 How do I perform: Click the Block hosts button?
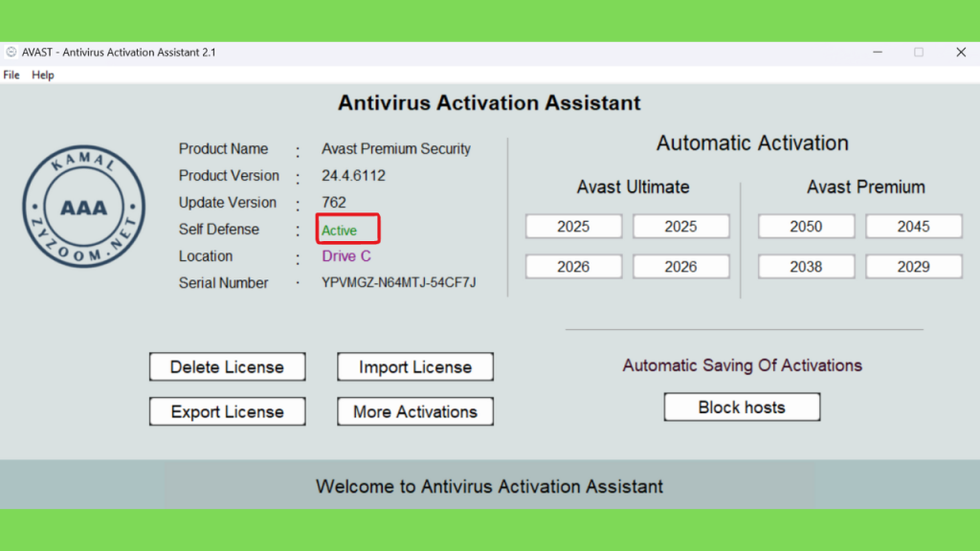[x=742, y=408]
